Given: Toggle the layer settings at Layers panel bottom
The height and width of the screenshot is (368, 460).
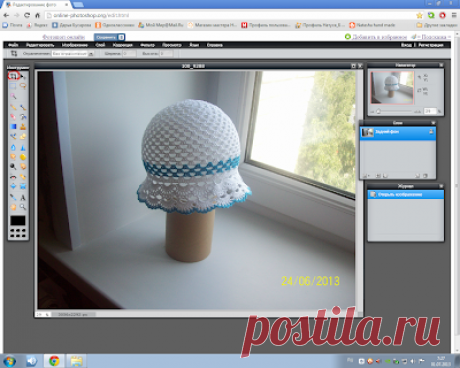Looking at the screenshot, I should 366,176.
